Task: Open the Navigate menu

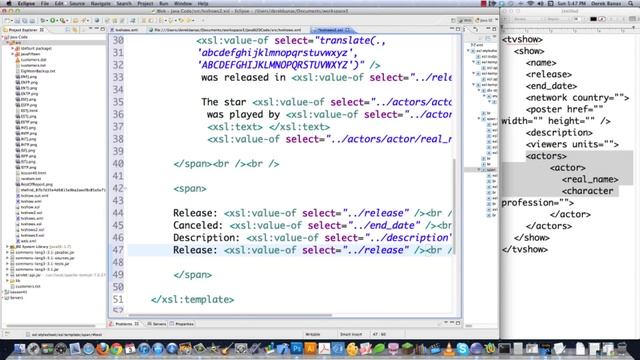Action: (x=100, y=3)
